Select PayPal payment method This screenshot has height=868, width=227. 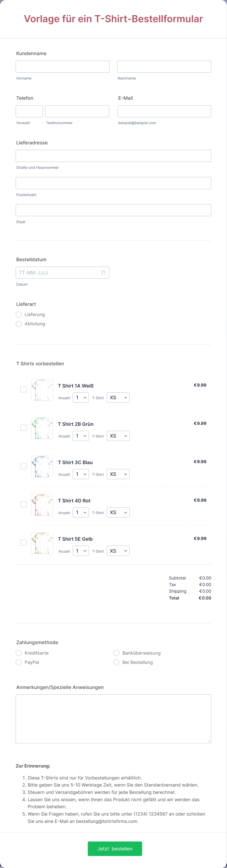(x=19, y=662)
